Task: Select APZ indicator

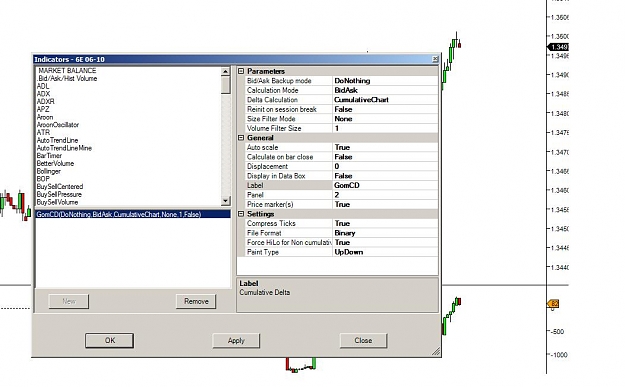Action: tap(43, 109)
